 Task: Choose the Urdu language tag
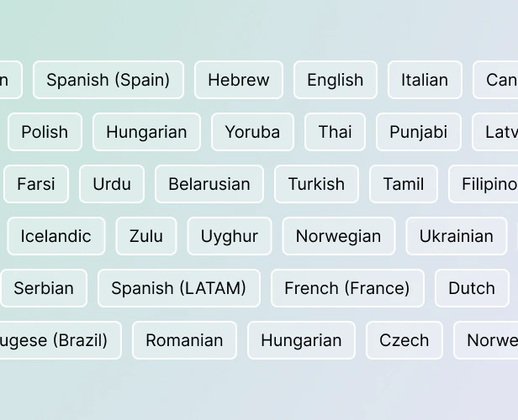[112, 184]
